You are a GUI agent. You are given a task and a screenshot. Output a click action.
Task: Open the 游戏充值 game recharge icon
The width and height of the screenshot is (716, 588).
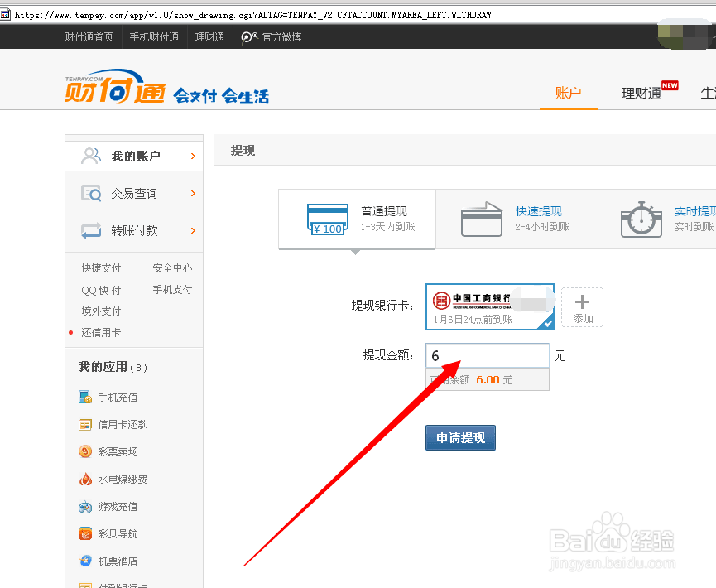point(86,506)
